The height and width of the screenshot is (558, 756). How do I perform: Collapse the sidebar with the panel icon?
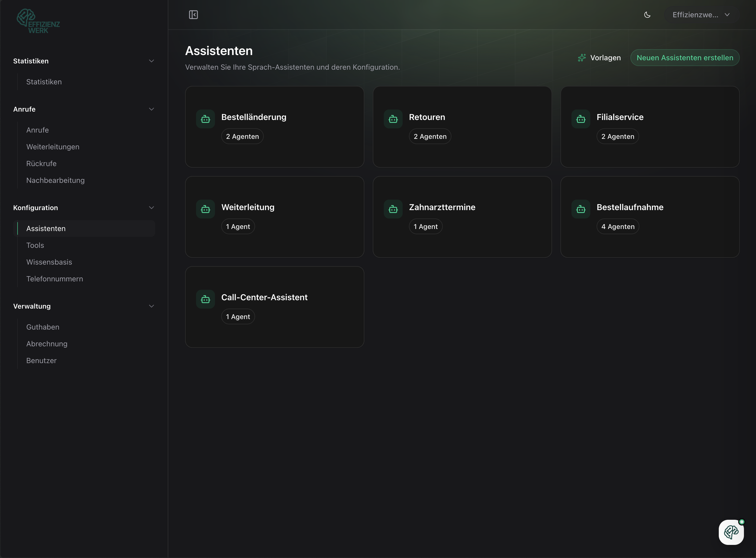click(x=193, y=15)
